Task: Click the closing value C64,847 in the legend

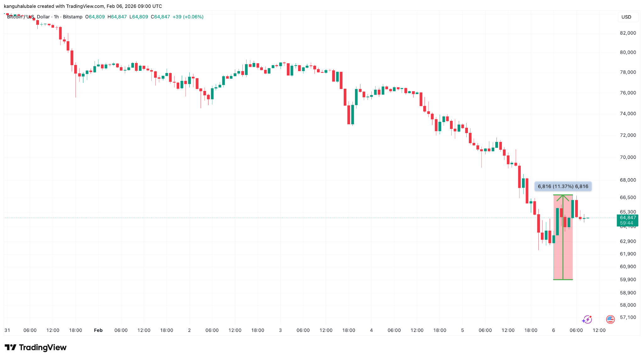Action: click(160, 17)
